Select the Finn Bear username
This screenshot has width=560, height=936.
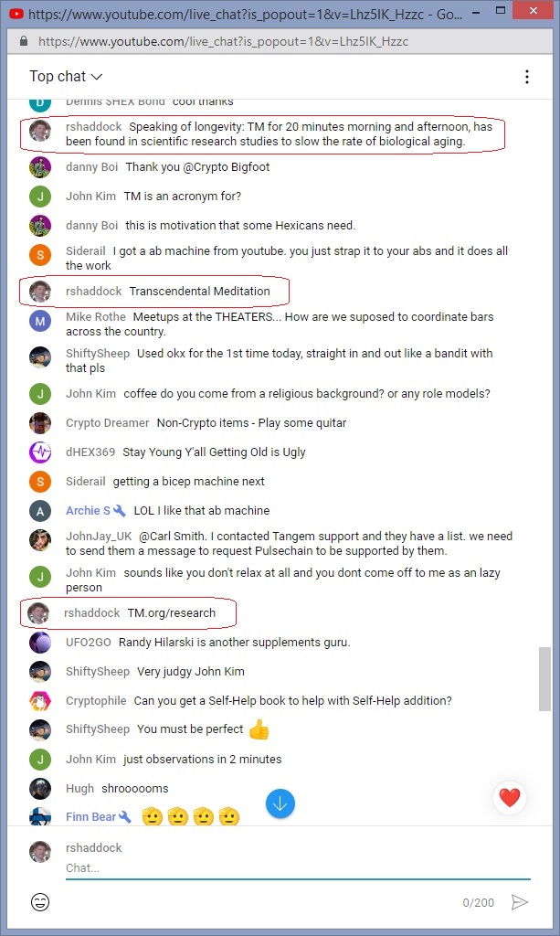(x=90, y=816)
